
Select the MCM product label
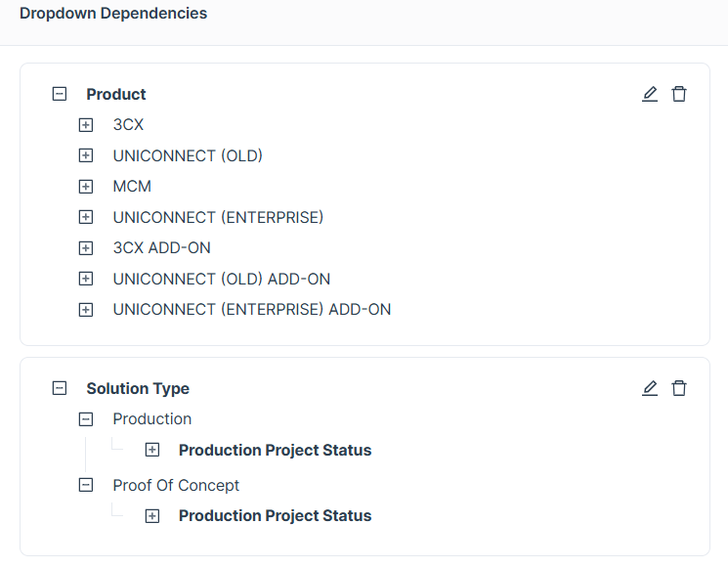tap(132, 186)
